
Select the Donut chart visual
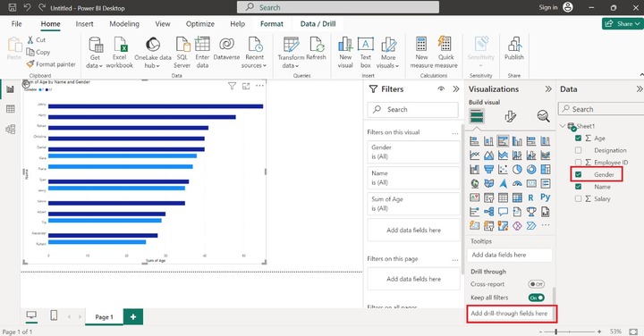point(531,170)
